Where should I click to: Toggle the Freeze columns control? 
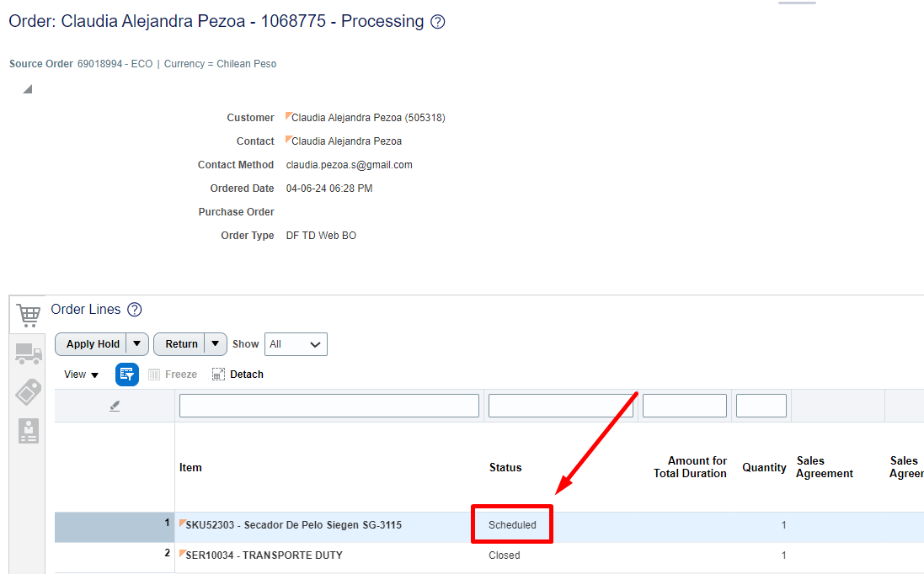[172, 374]
